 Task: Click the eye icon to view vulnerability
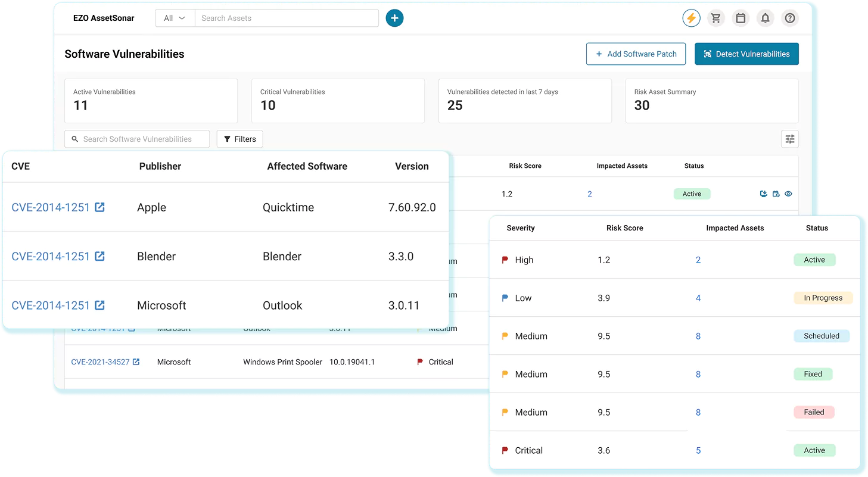pos(788,194)
